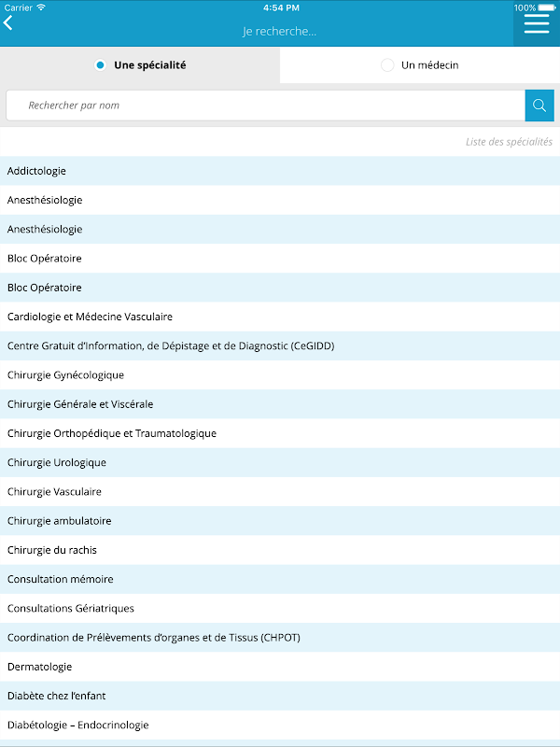Choose Diabète chez l'enfant
The image size is (560, 747).
280,696
